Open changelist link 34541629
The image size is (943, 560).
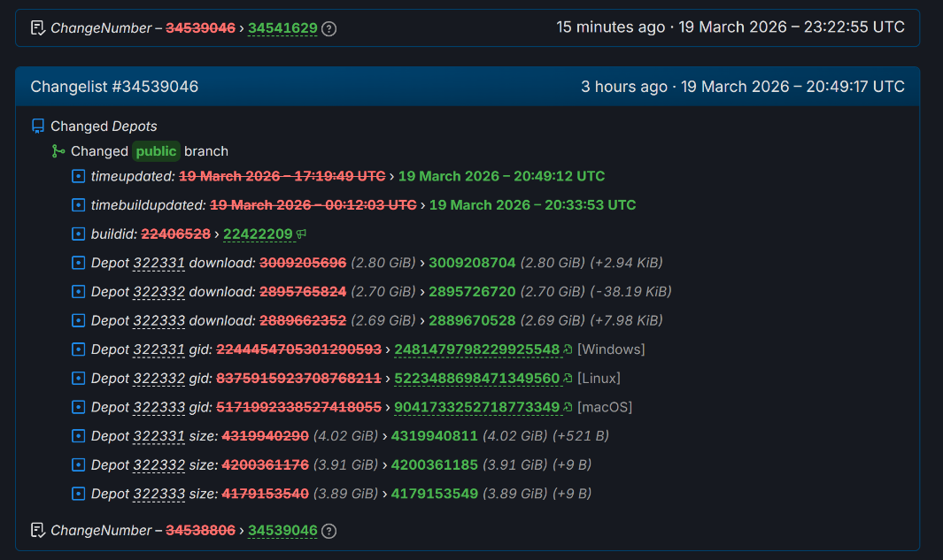[x=282, y=28]
